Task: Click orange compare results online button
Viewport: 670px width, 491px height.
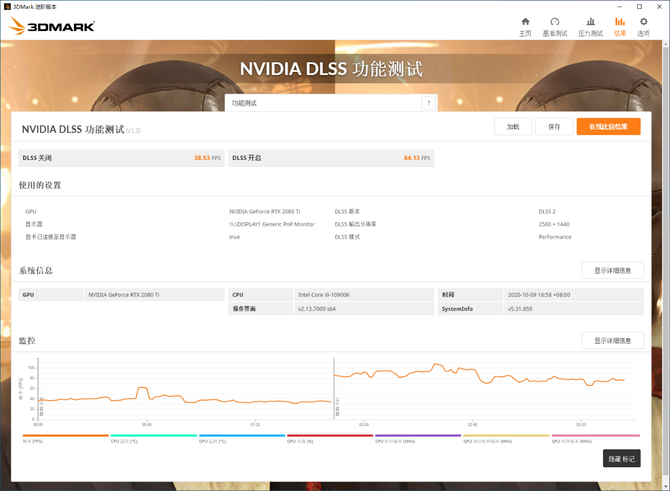Action: [x=608, y=127]
